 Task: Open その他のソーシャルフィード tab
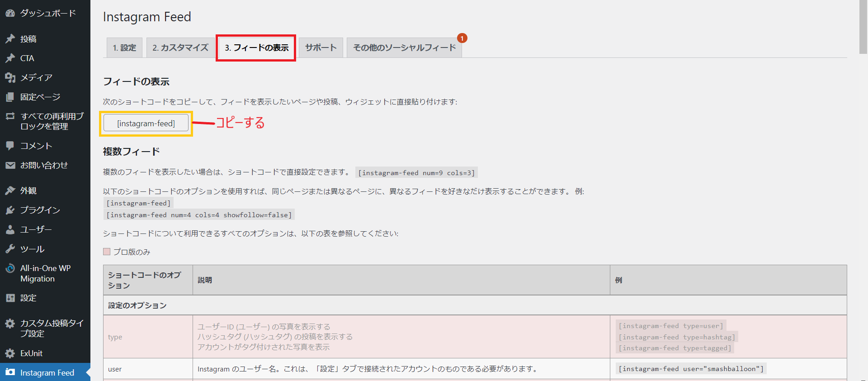click(404, 48)
